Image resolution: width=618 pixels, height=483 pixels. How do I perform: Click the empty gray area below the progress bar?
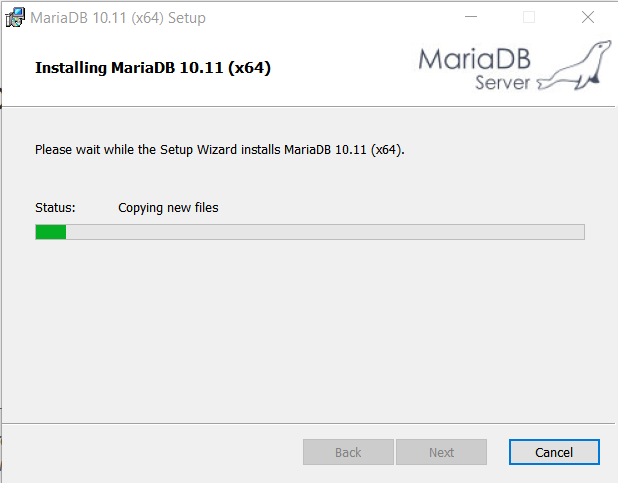(x=308, y=330)
